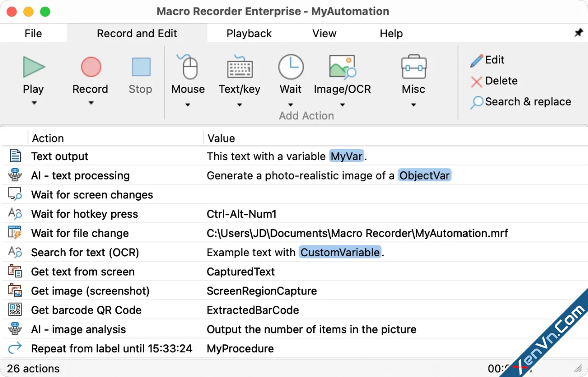Click the Text/key keyboard icon

(240, 67)
